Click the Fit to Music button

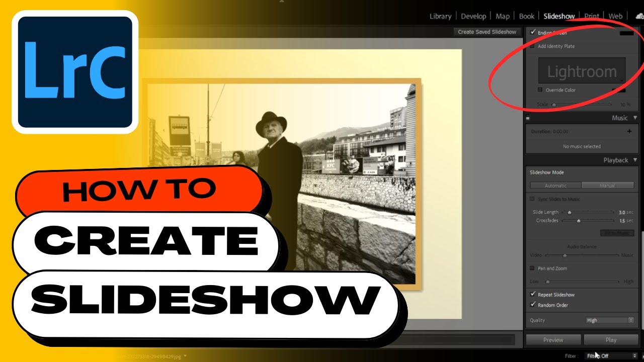617,233
